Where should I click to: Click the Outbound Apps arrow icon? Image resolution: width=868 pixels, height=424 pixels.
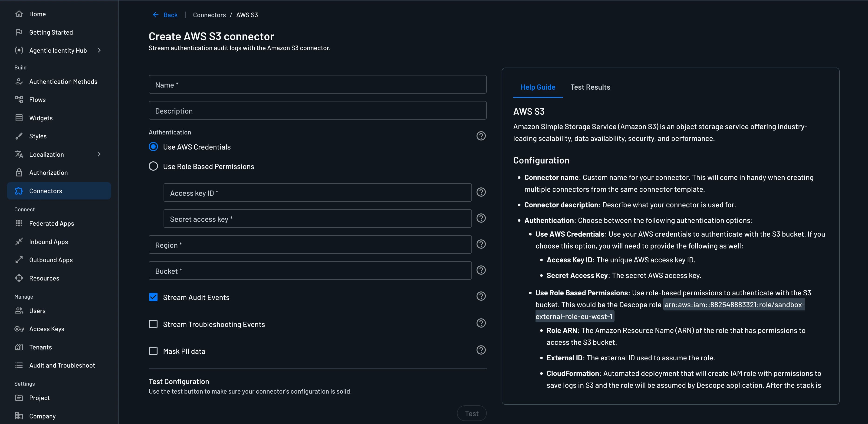(19, 260)
